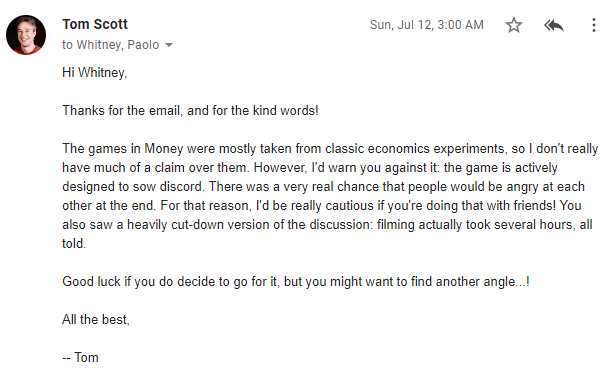Click the 'to Whitney, Paolo' recipients line
615x371 pixels.
point(111,45)
